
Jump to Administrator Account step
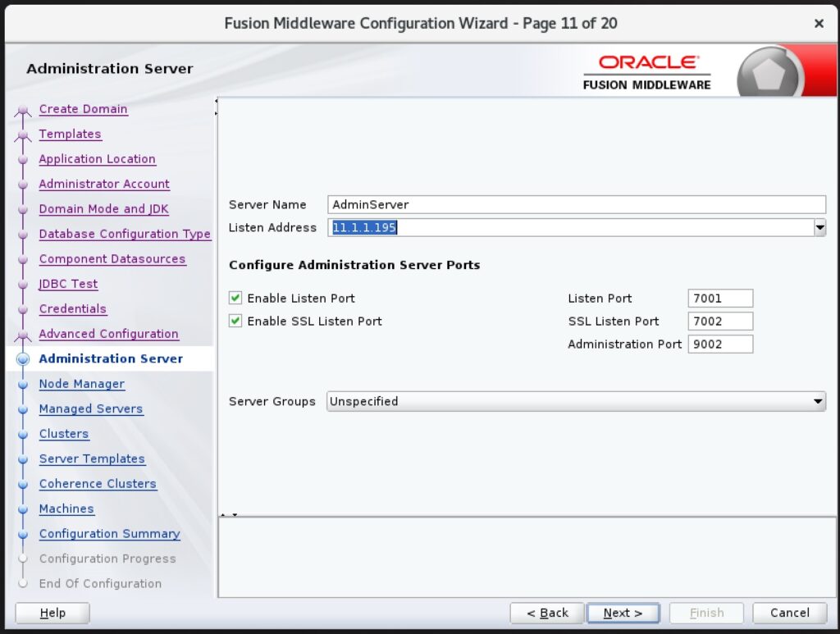click(104, 184)
